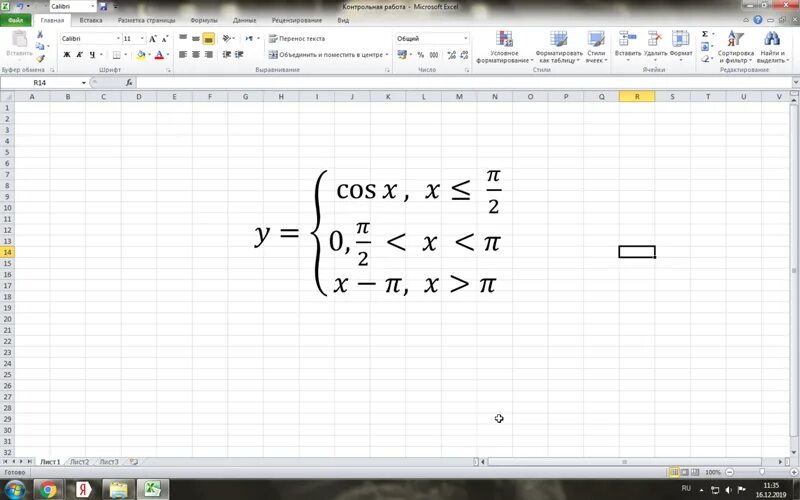800x500 pixels.
Task: Open the Insert Function fx button
Action: (129, 83)
